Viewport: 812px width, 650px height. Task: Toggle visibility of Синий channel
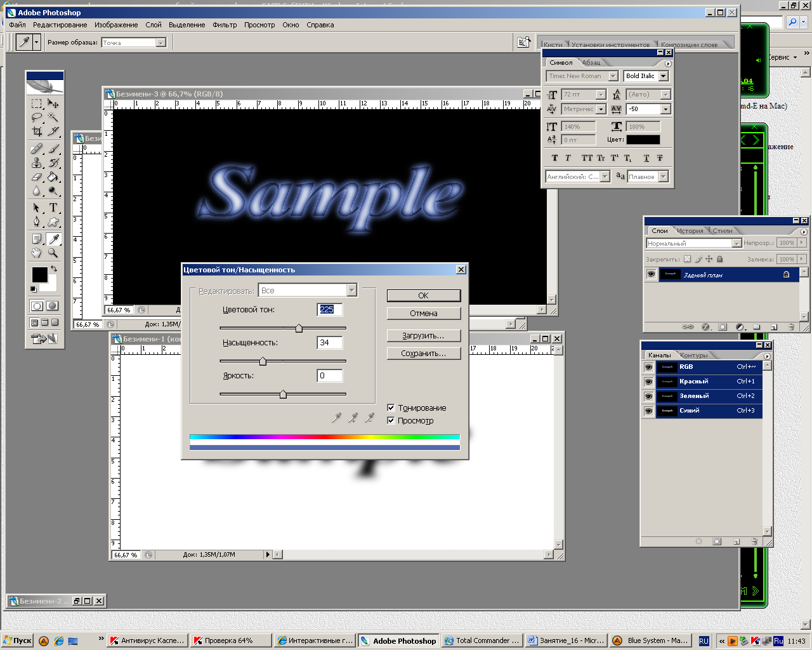(648, 411)
